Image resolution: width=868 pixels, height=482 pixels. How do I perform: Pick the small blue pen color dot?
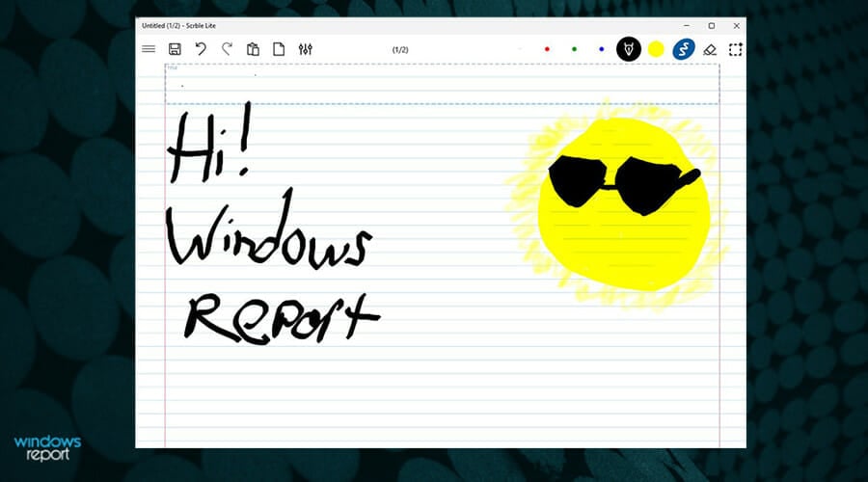click(x=601, y=49)
